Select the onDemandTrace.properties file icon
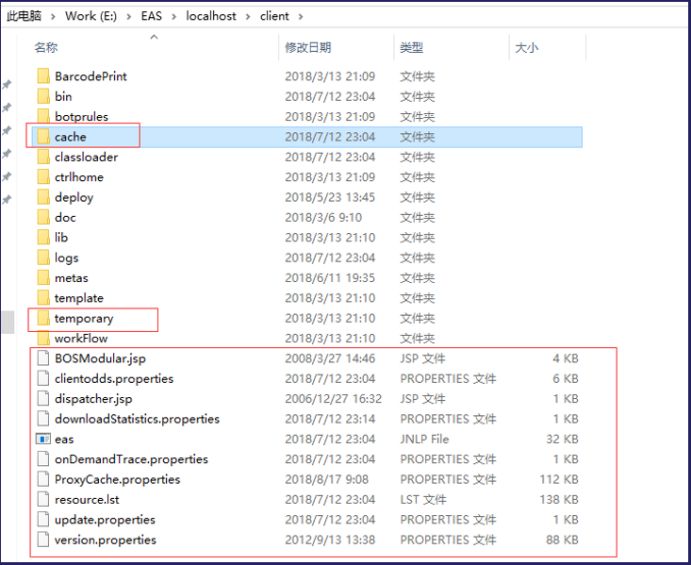Image resolution: width=691 pixels, height=565 pixels. [x=43, y=459]
